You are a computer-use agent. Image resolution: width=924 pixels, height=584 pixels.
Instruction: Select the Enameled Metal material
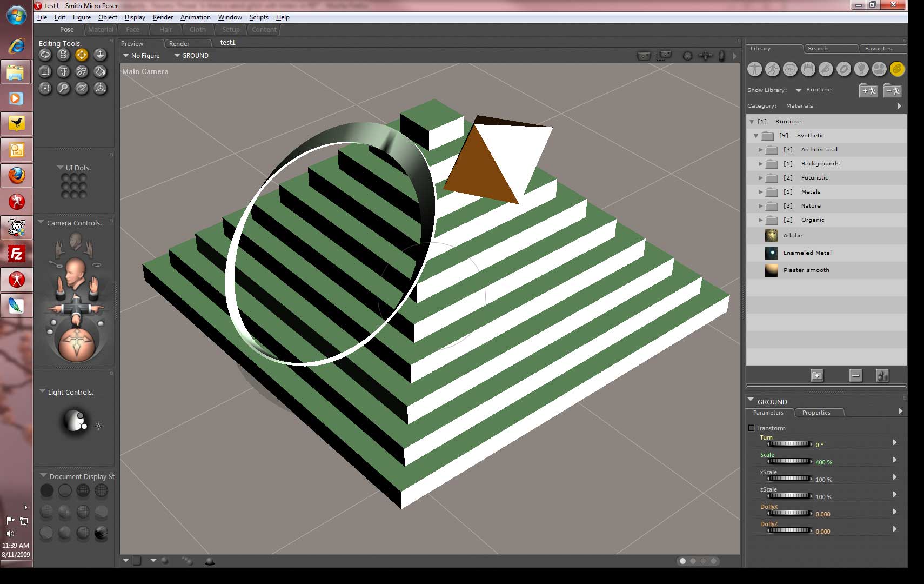coord(807,253)
